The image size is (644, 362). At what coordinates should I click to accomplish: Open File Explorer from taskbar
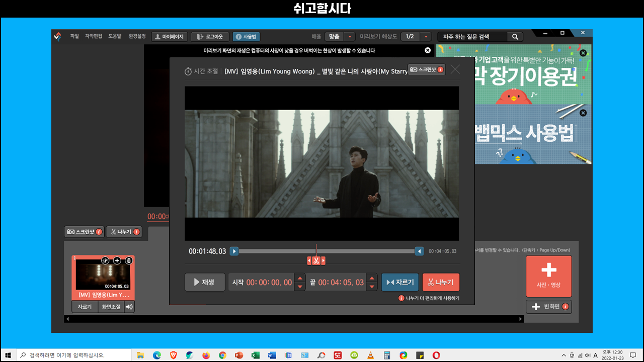[x=140, y=355]
